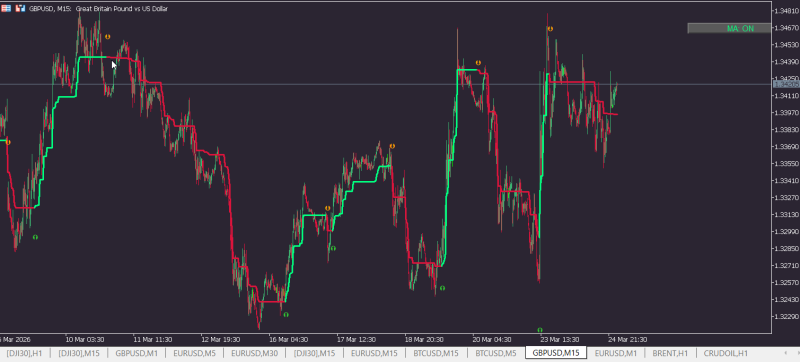
Task: Click the 1.33970 price scale label
Action: point(786,112)
